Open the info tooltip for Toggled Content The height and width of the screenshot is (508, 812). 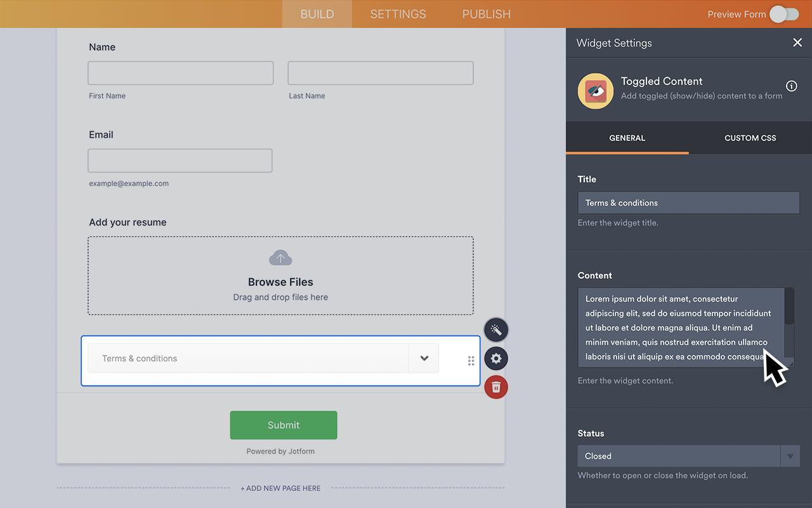click(791, 86)
